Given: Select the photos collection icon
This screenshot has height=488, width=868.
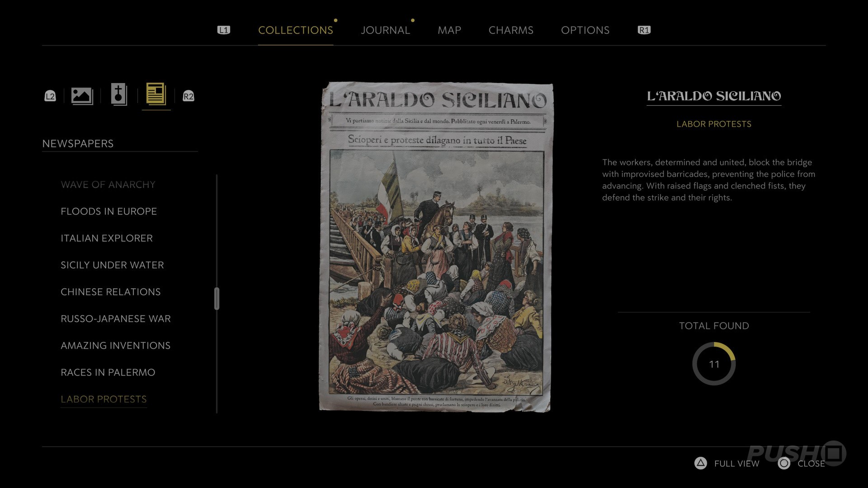Looking at the screenshot, I should [x=82, y=96].
